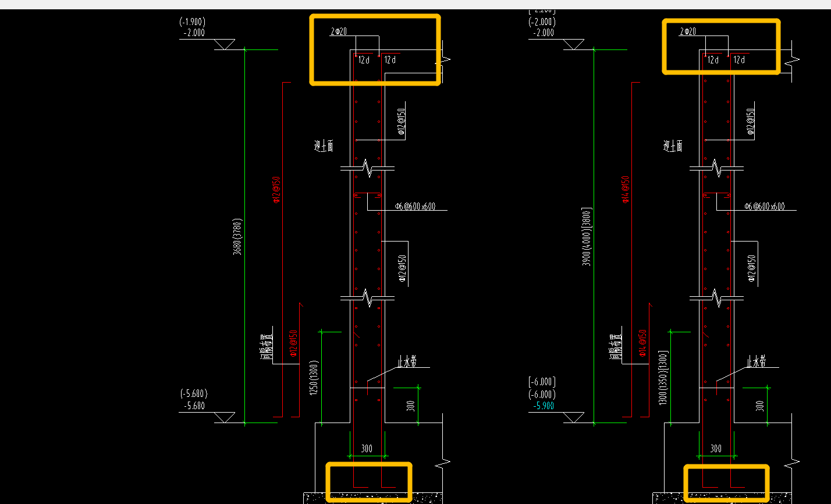Click the cyan "-5.900" elevation value
The height and width of the screenshot is (504, 831).
[x=543, y=406]
